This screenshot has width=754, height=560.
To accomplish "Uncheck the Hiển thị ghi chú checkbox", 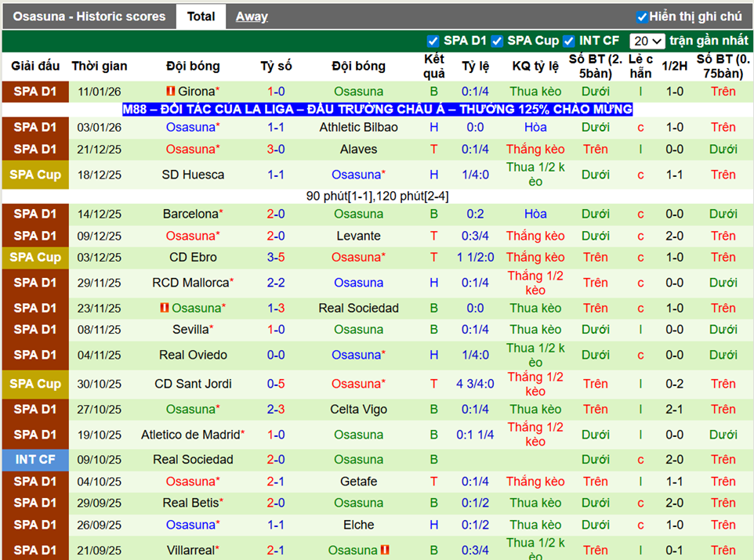I will [x=642, y=17].
